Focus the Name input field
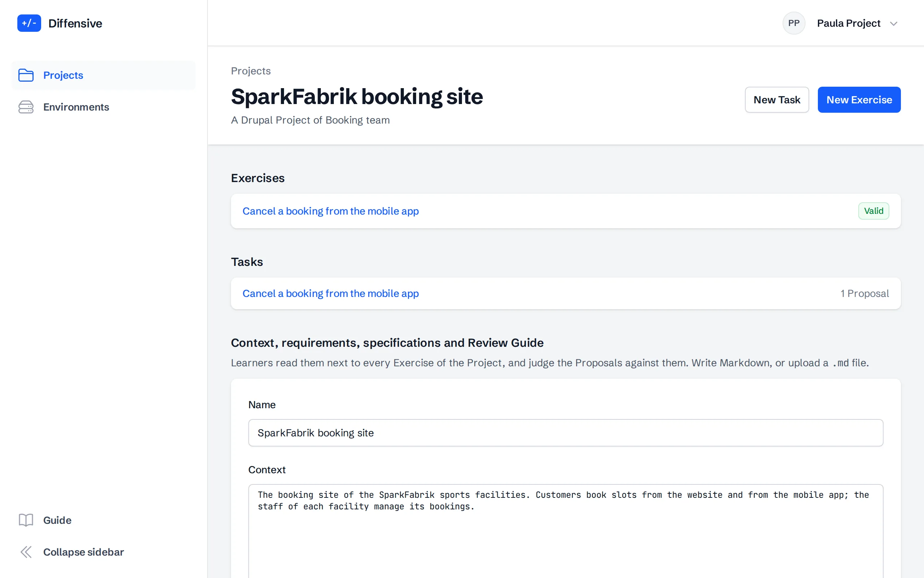The height and width of the screenshot is (578, 924). coord(566,433)
